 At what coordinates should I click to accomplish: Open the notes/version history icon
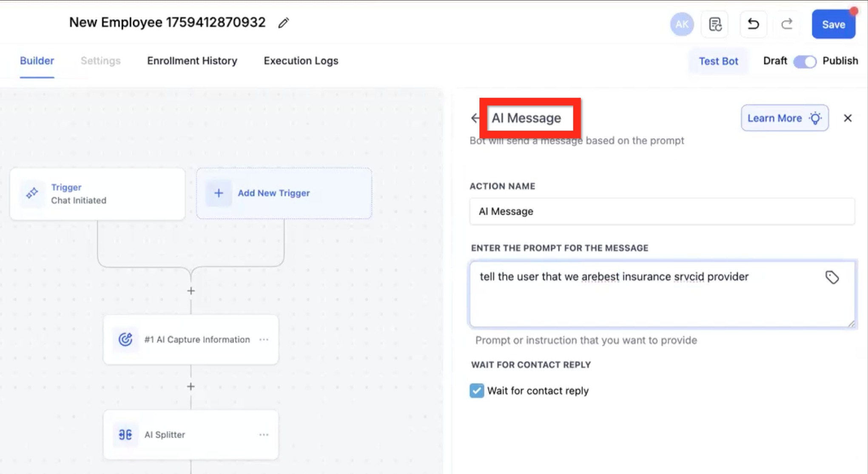tap(715, 24)
